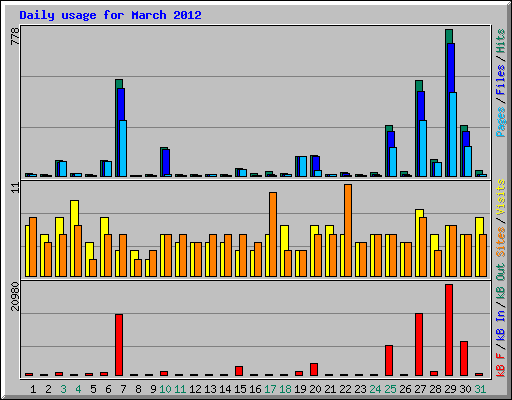This screenshot has width=512, height=400.
Task: Click the yellow Visits bar on day 18
Action: click(284, 237)
